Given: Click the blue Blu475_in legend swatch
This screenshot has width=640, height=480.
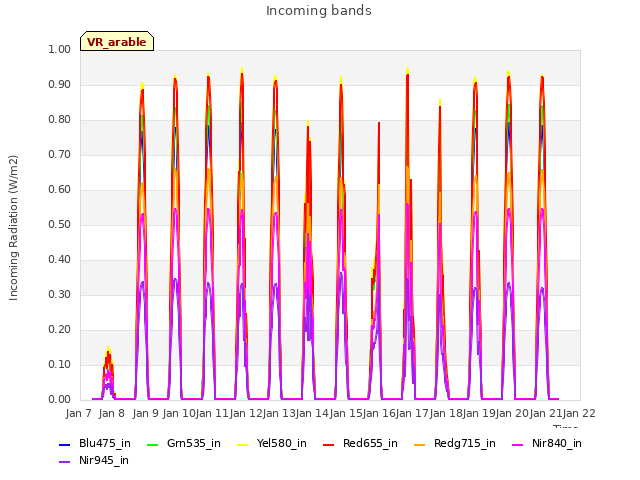Looking at the screenshot, I should point(65,444).
